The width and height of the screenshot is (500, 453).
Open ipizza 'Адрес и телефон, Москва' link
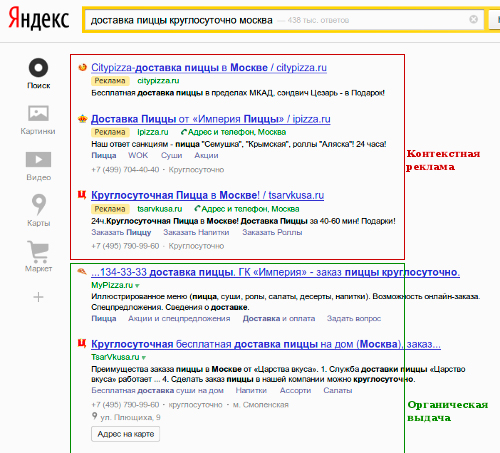[233, 132]
